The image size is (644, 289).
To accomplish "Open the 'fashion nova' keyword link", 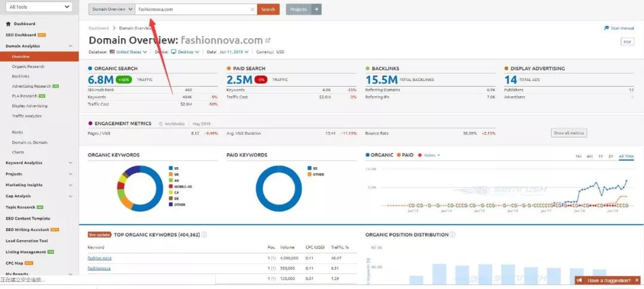I will [x=100, y=258].
